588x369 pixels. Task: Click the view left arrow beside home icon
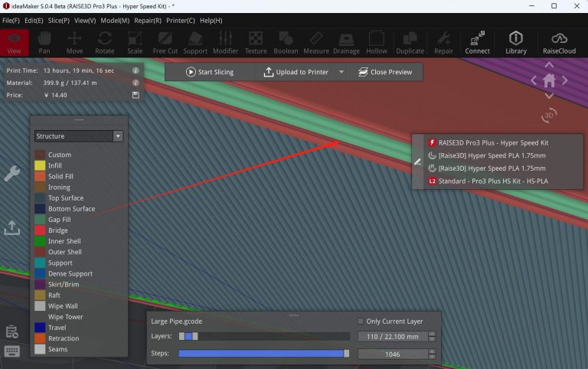[x=534, y=80]
